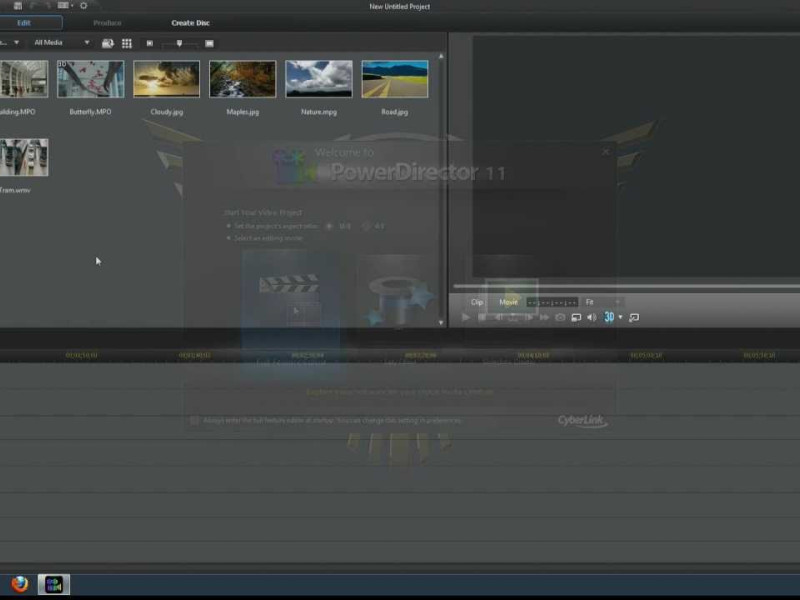Select the Nature.mpg thumbnail
Viewport: 800px width, 600px height.
(318, 79)
